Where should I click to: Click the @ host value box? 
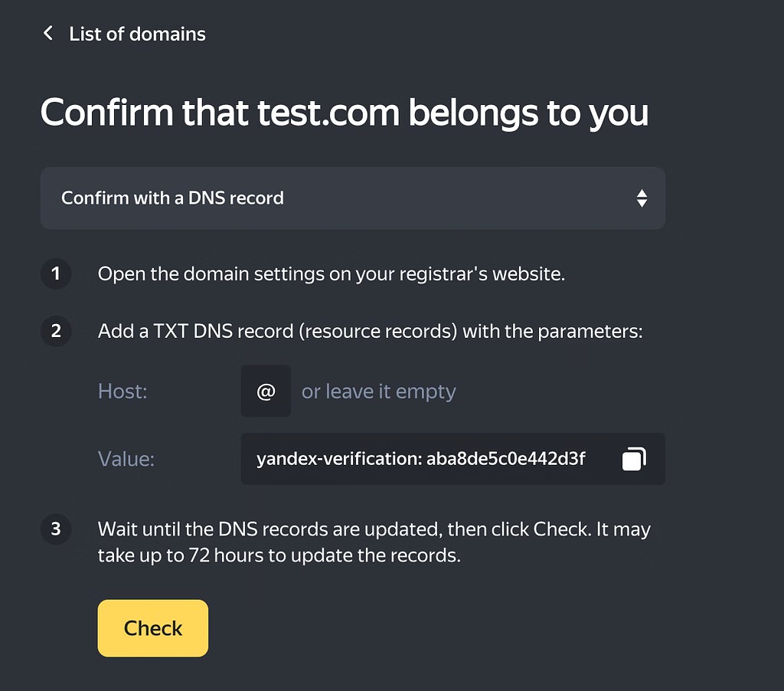click(266, 391)
